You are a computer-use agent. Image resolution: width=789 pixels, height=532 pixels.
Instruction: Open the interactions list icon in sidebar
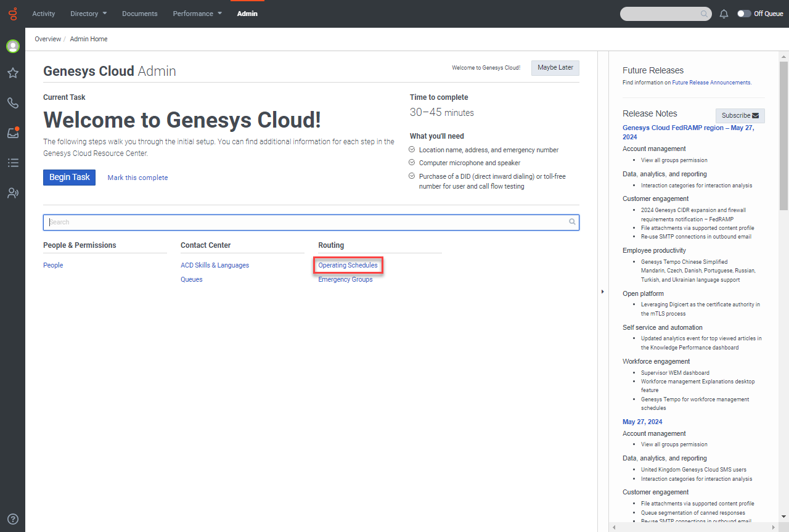(x=12, y=163)
